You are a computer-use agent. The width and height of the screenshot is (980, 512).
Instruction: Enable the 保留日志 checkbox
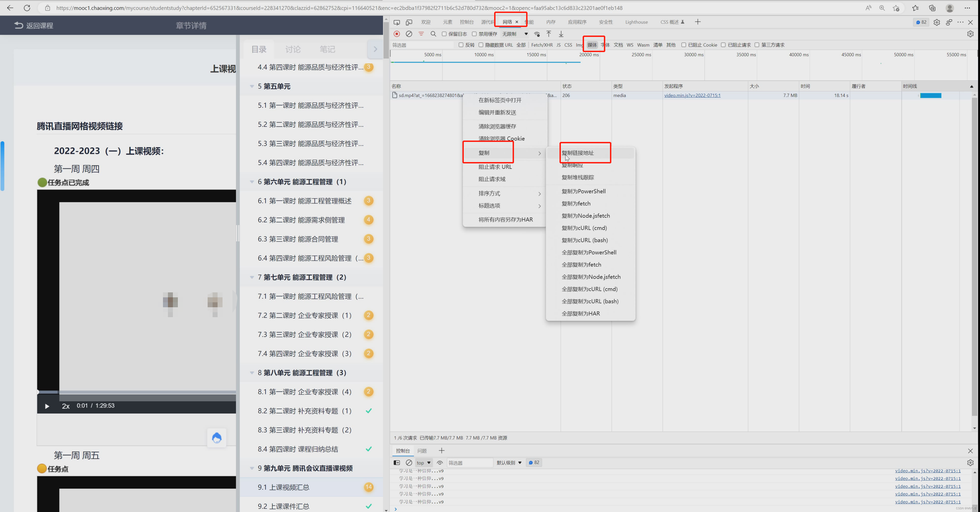coord(444,34)
